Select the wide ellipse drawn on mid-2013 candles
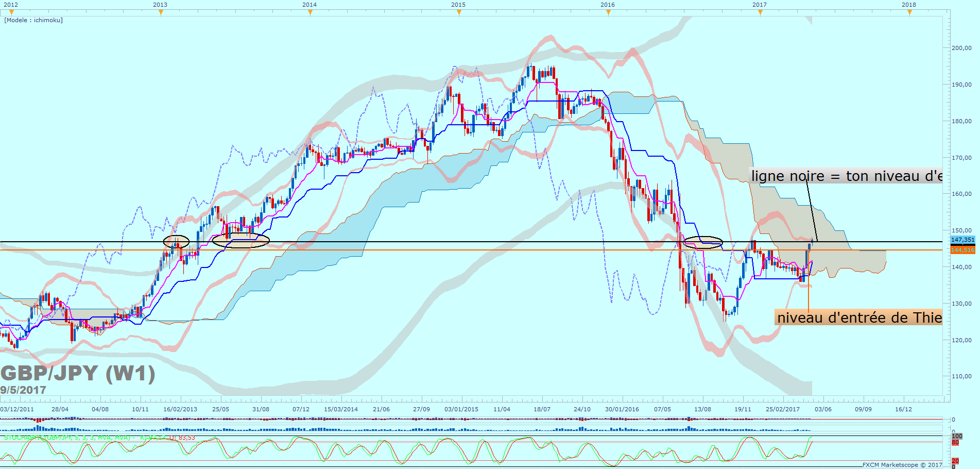This screenshot has width=980, height=469. pyautogui.click(x=240, y=241)
